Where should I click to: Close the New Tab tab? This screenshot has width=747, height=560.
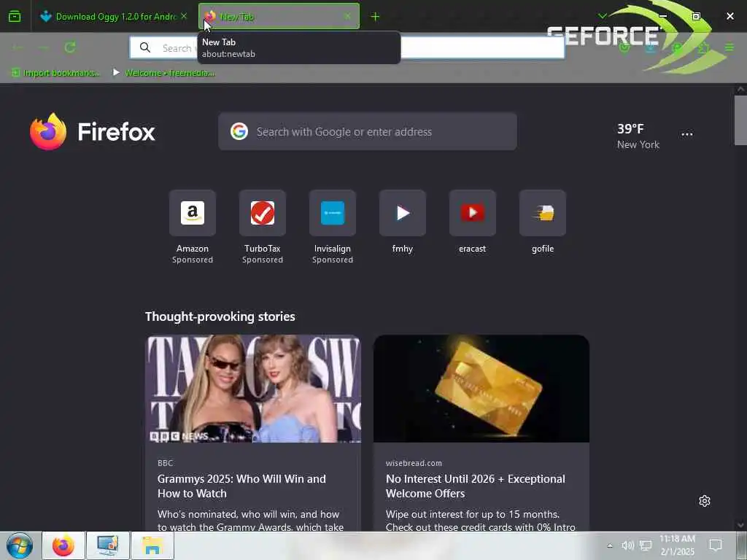point(348,16)
